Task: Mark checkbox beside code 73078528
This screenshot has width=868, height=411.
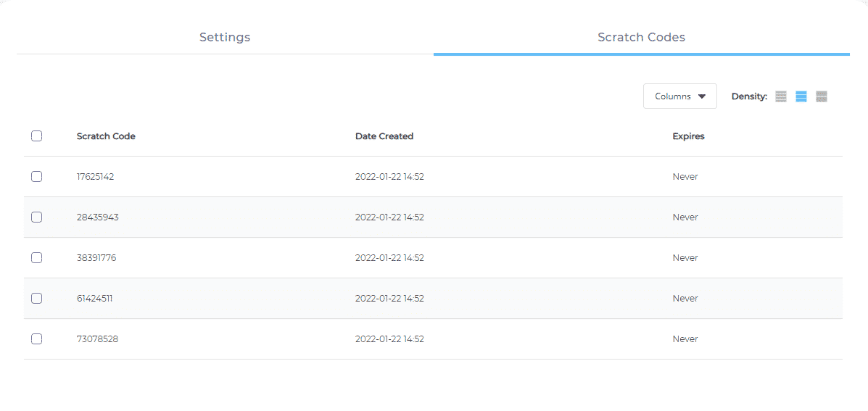Action: [37, 339]
